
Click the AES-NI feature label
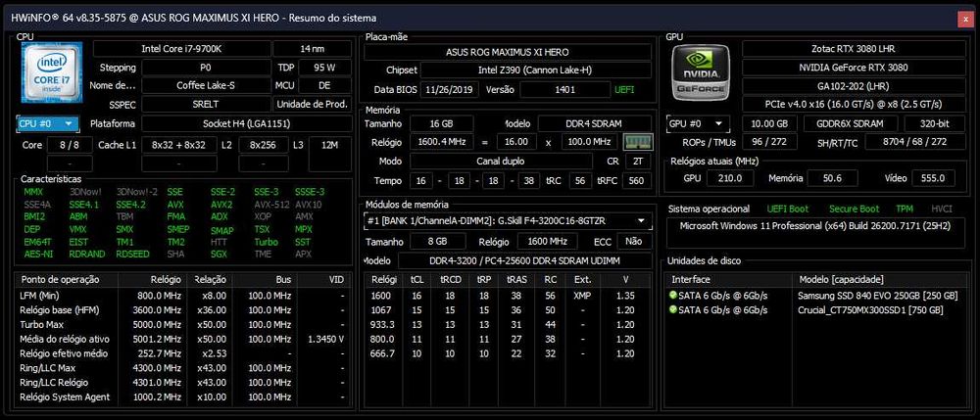[x=38, y=254]
